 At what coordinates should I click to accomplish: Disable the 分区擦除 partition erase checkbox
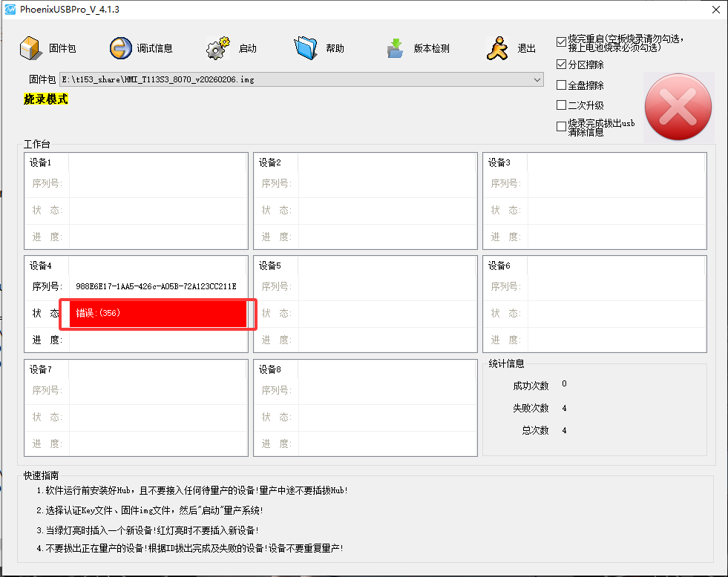pyautogui.click(x=562, y=64)
